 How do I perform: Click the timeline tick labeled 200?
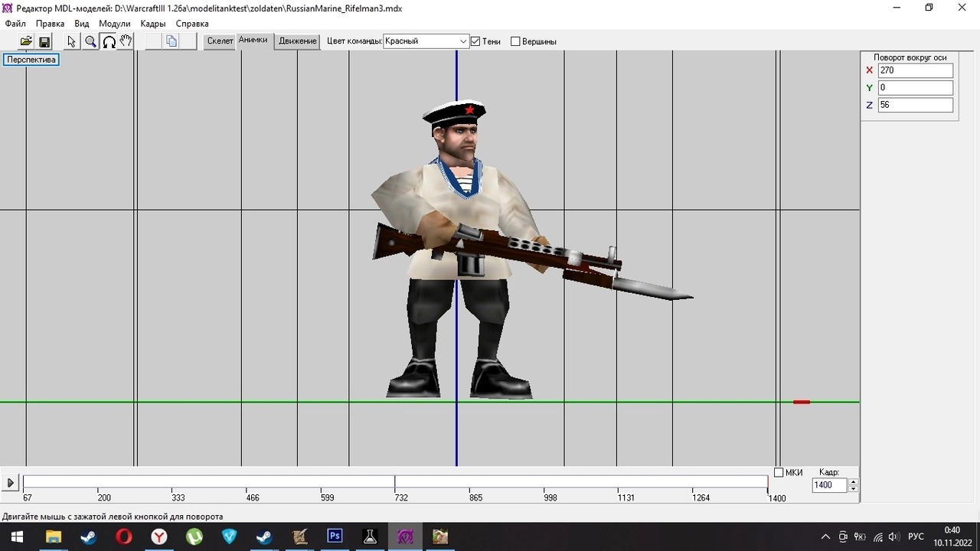click(104, 497)
